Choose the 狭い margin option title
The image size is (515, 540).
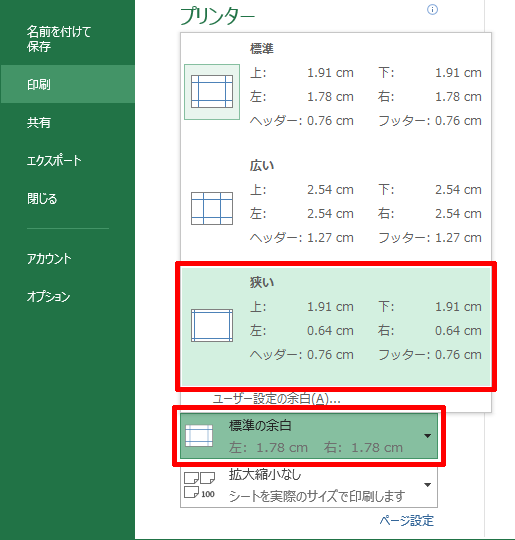pyautogui.click(x=262, y=282)
